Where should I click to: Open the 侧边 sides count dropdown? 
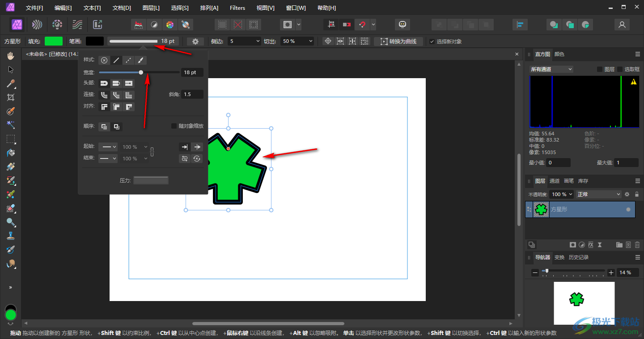pyautogui.click(x=244, y=41)
